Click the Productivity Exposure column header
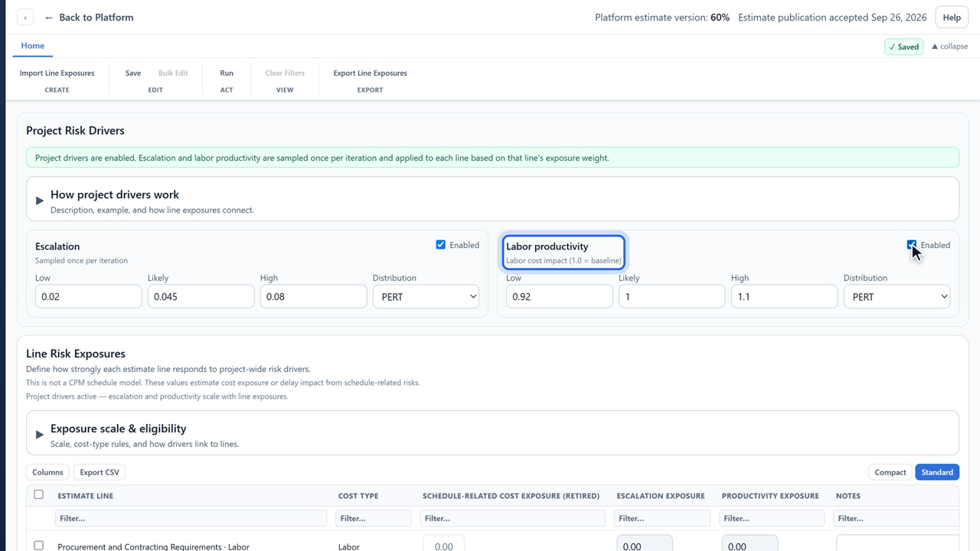 (x=770, y=496)
